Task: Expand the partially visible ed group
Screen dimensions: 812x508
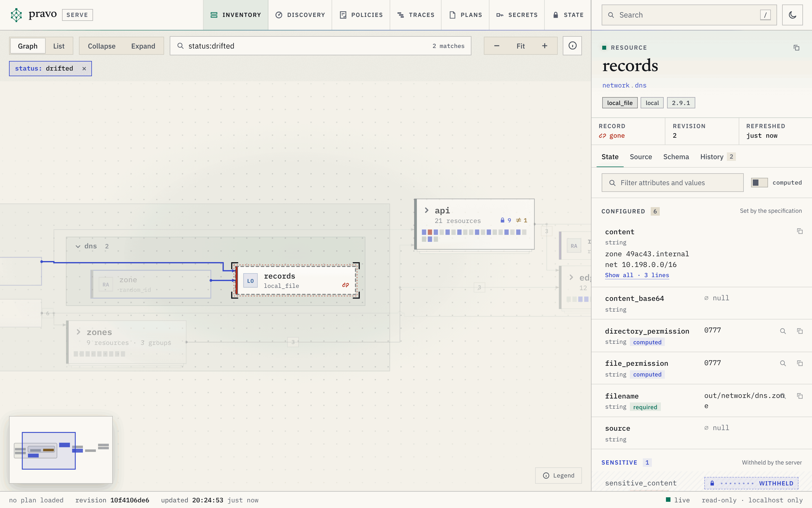Action: 571,277
